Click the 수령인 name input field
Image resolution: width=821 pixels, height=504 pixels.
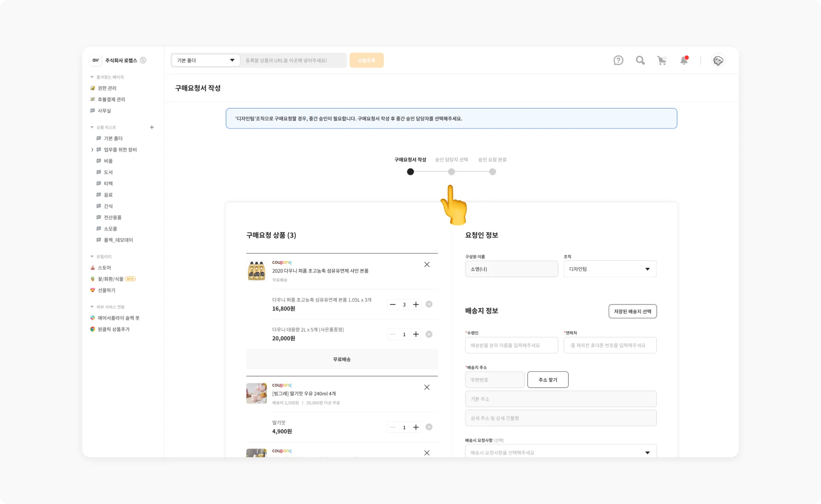(x=511, y=345)
